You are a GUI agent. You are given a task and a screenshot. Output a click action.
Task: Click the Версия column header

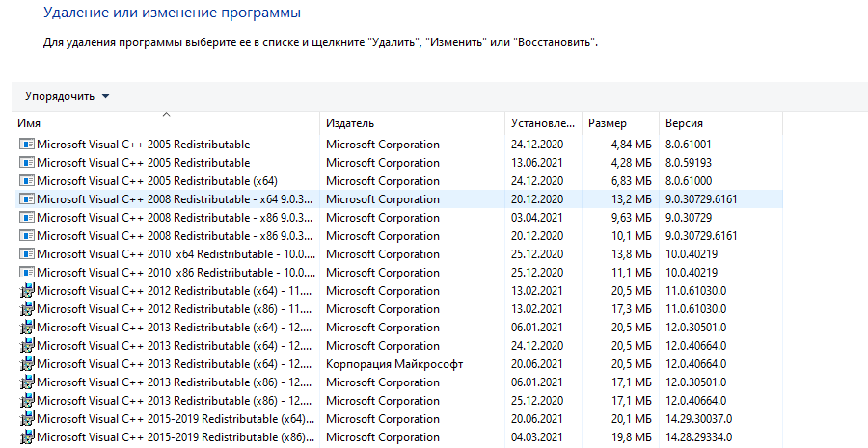[x=684, y=123]
